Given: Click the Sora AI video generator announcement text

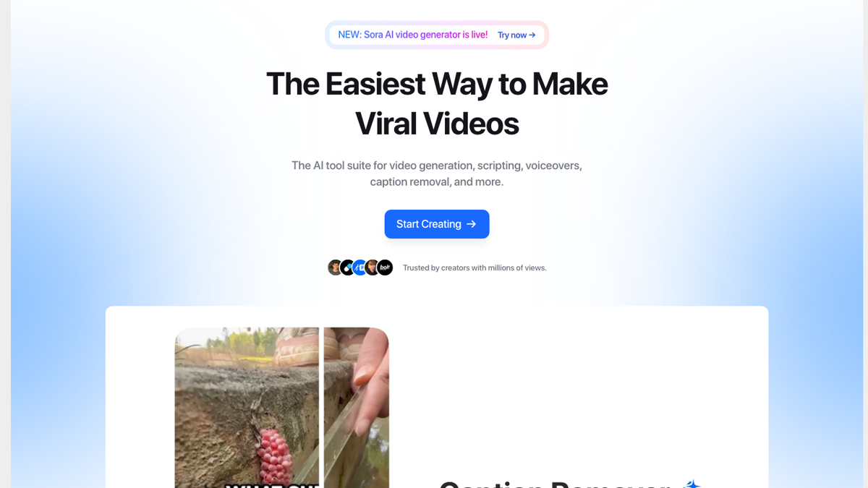Looking at the screenshot, I should 413,35.
